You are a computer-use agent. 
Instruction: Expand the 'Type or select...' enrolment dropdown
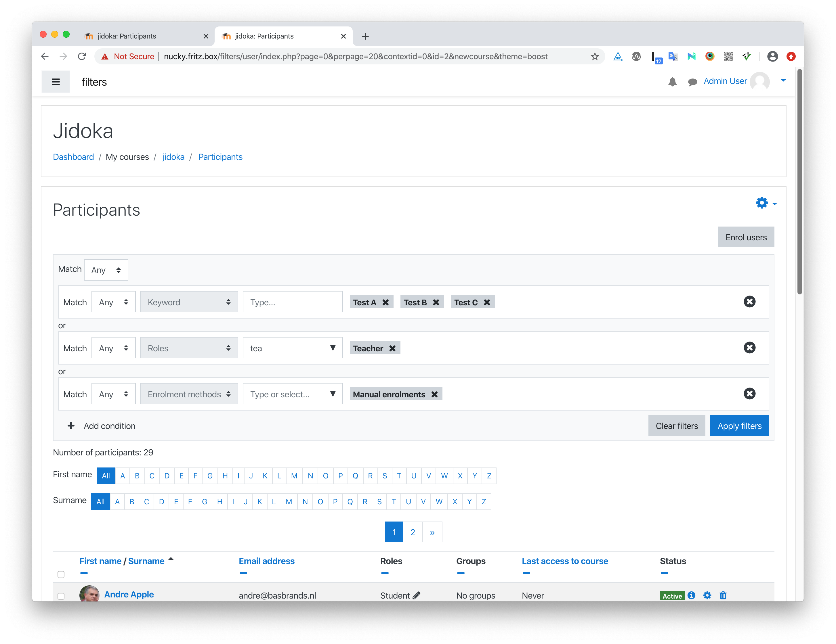click(x=333, y=393)
